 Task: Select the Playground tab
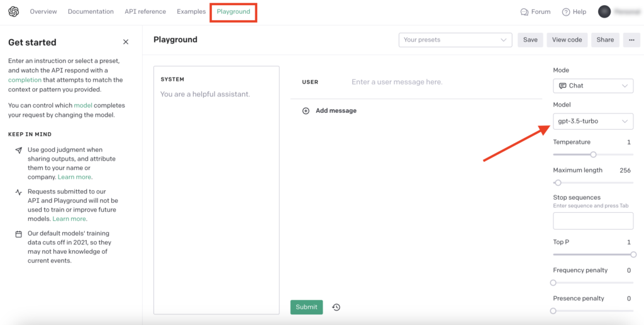click(233, 12)
